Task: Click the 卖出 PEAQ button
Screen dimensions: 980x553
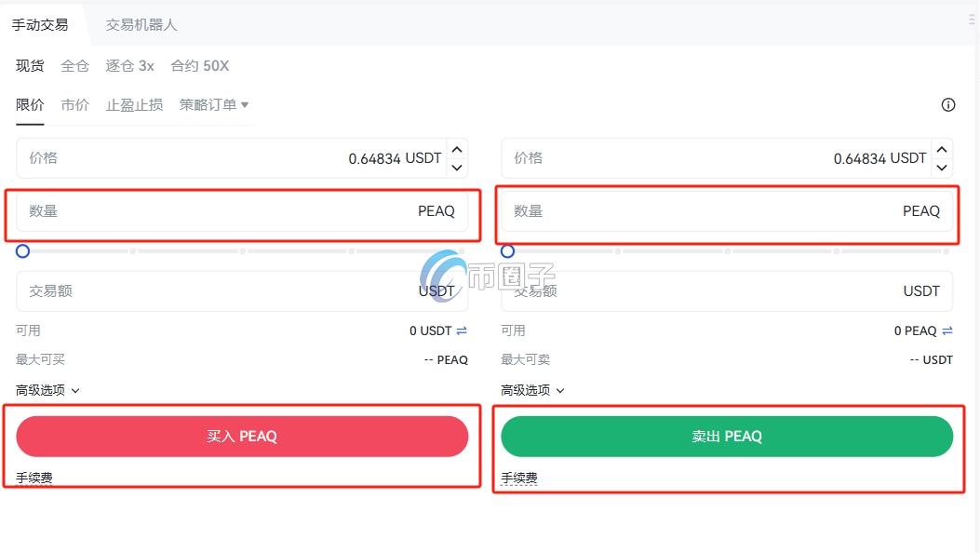Action: pyautogui.click(x=727, y=436)
